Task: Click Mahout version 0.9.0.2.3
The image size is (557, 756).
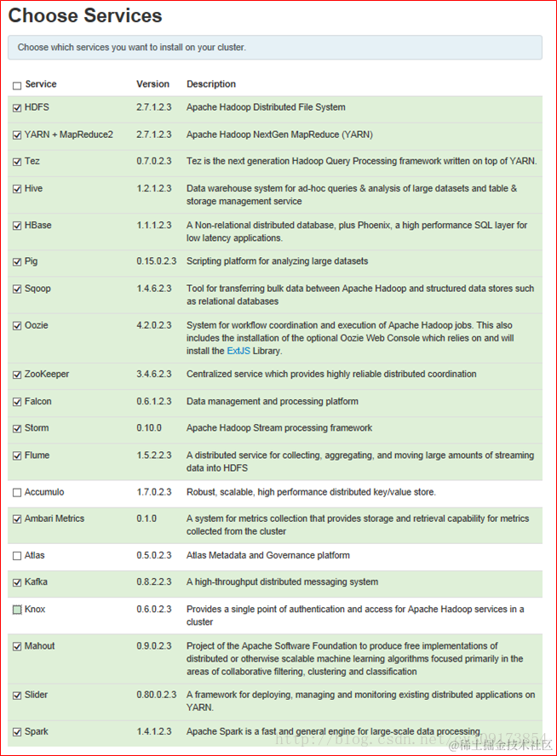Action: [x=154, y=646]
